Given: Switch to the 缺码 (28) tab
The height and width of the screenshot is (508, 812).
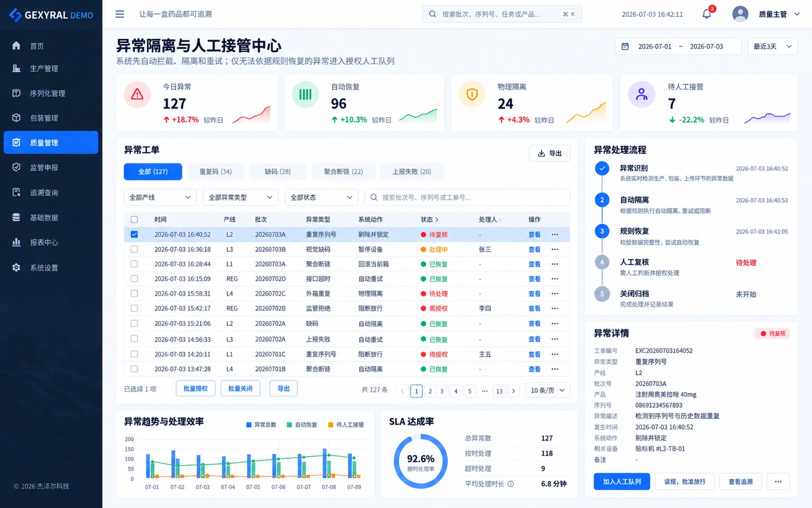Looking at the screenshot, I should pos(278,172).
